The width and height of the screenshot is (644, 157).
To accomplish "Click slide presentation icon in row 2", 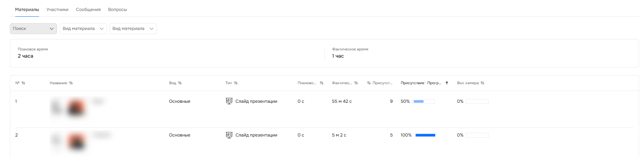I will [x=229, y=135].
